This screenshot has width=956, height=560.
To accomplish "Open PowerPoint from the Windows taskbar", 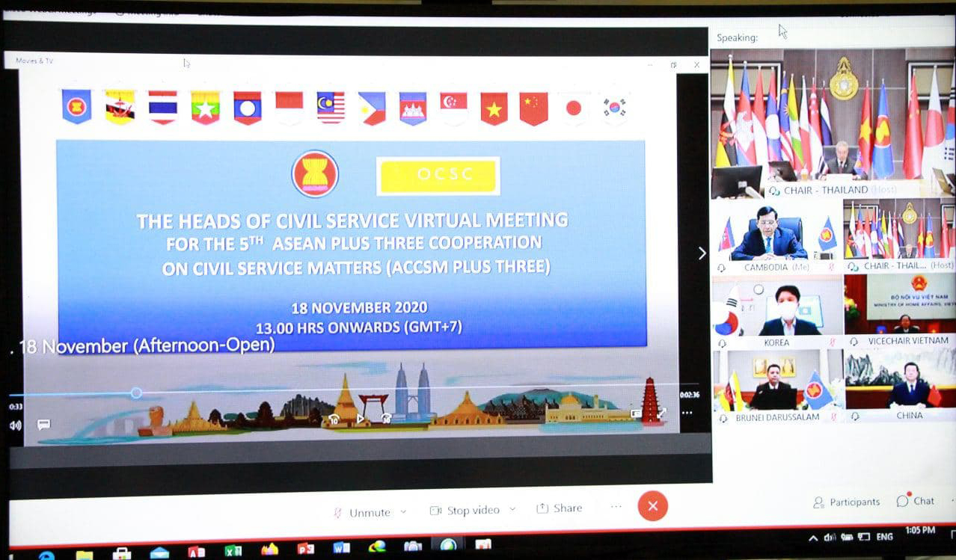I will [x=305, y=549].
